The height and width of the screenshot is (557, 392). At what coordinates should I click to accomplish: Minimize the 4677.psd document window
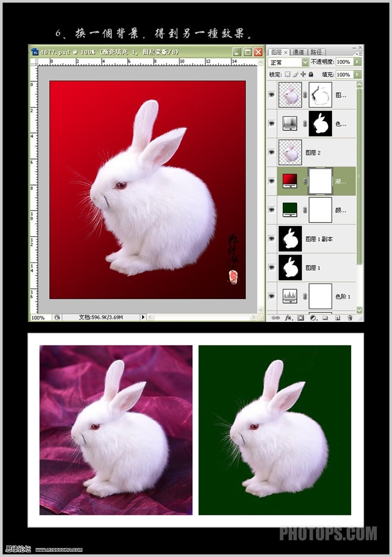point(237,52)
